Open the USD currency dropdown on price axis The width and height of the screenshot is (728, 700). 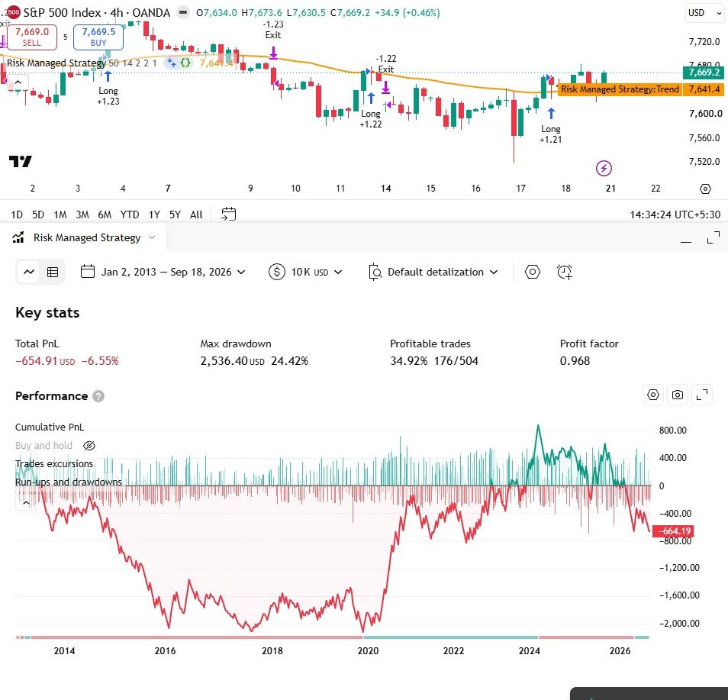705,12
